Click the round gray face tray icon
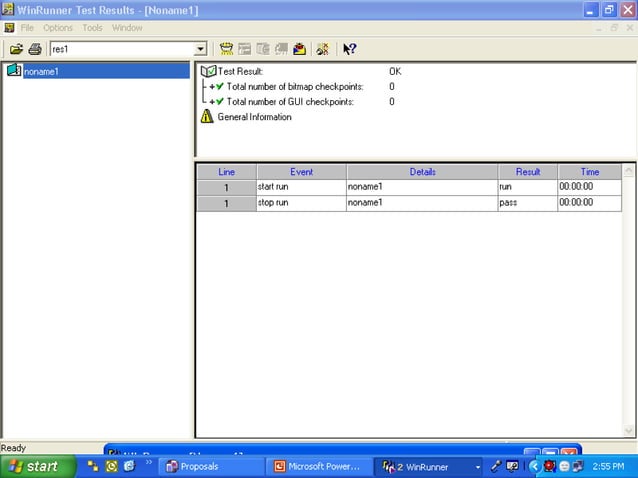 pyautogui.click(x=564, y=466)
